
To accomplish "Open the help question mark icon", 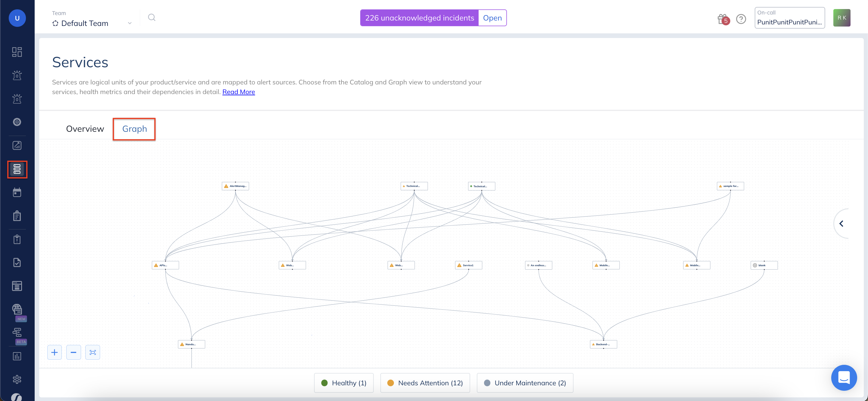I will coord(741,19).
